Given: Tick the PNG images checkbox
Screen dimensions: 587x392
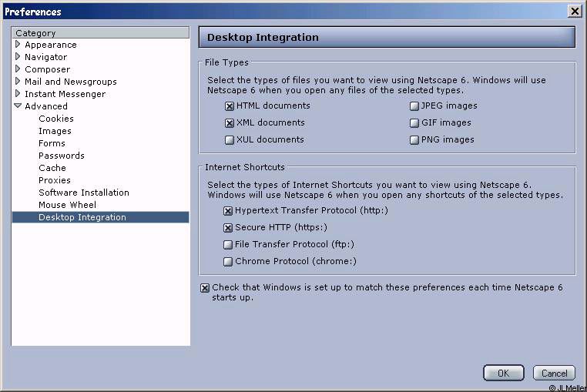Looking at the screenshot, I should tap(414, 140).
